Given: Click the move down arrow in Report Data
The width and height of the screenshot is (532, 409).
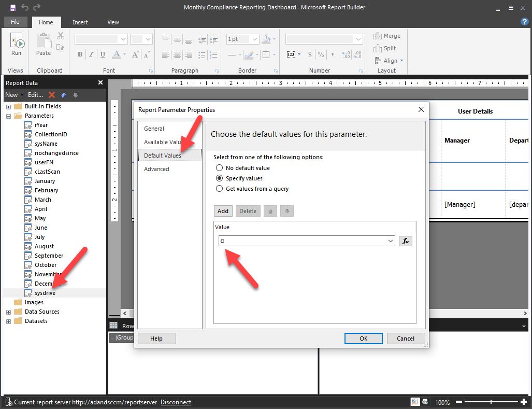Looking at the screenshot, I should (76, 95).
